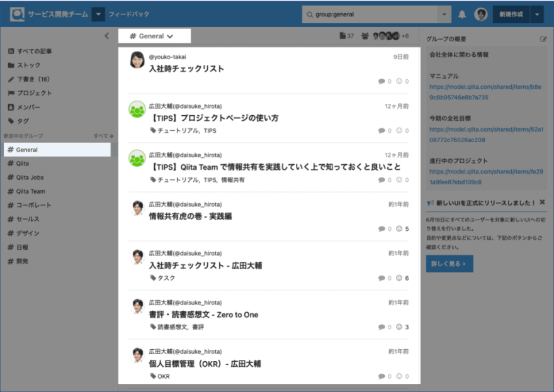Image resolution: width=554 pixels, height=392 pixels.
Task: Click the チュートリアル tag on プロジェクトページ article
Action: click(178, 131)
